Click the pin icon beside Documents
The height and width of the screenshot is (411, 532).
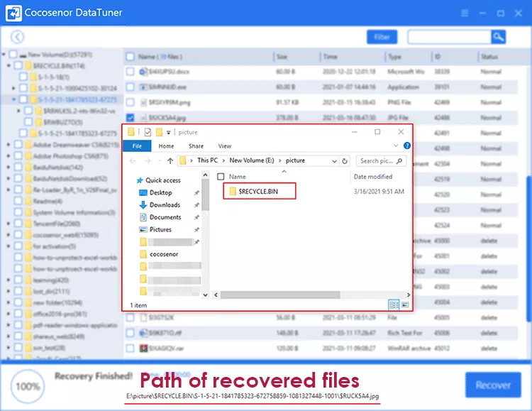point(196,217)
